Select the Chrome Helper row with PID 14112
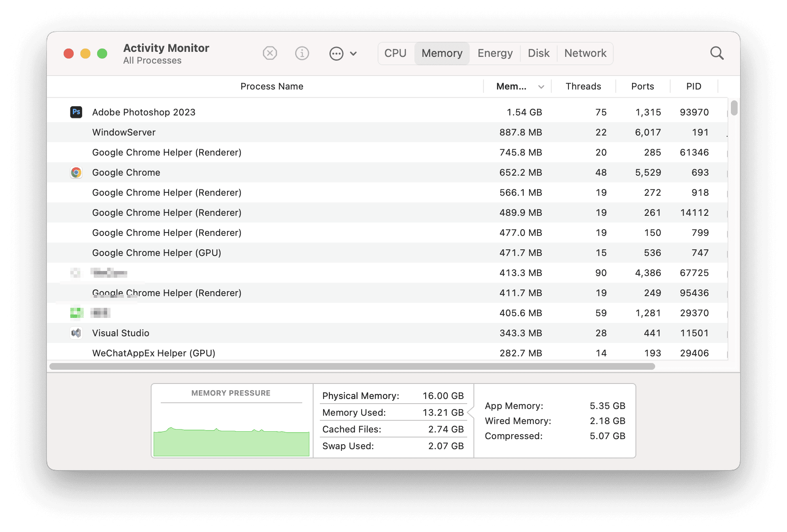 (387, 212)
